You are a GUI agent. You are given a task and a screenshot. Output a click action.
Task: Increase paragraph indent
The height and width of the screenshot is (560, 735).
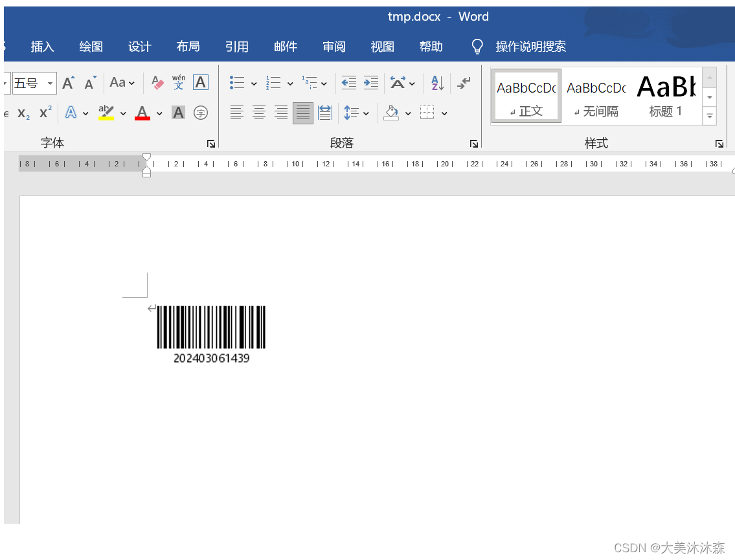click(x=371, y=83)
